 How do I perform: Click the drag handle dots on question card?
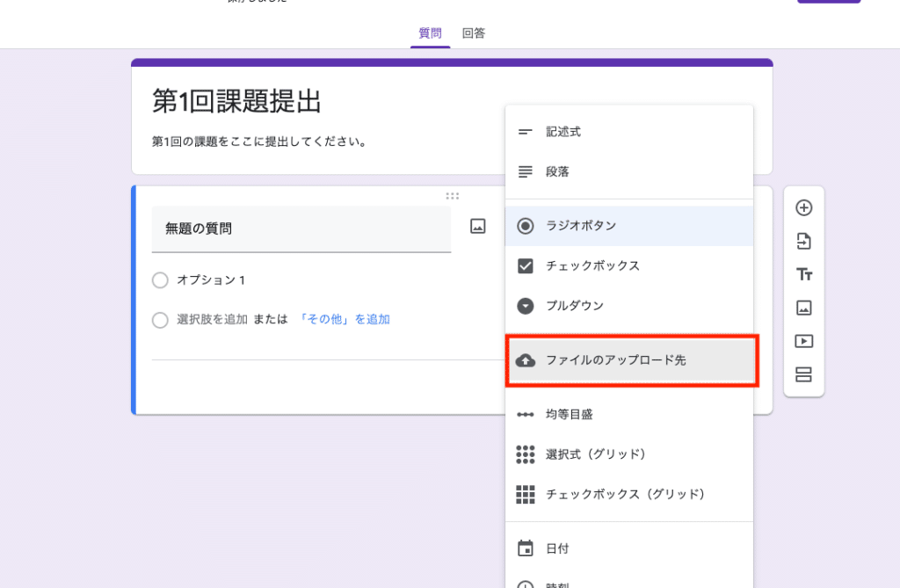[452, 196]
